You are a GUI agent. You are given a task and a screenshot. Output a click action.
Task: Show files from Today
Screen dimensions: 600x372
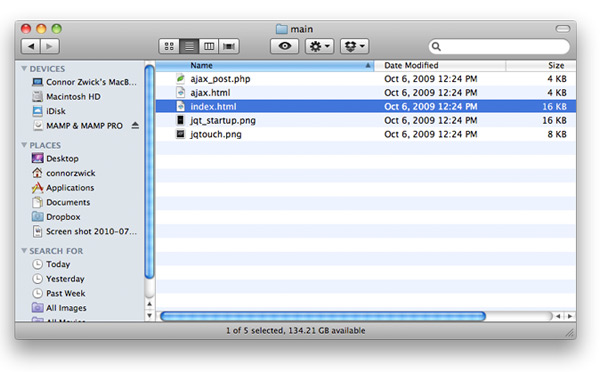[51, 264]
